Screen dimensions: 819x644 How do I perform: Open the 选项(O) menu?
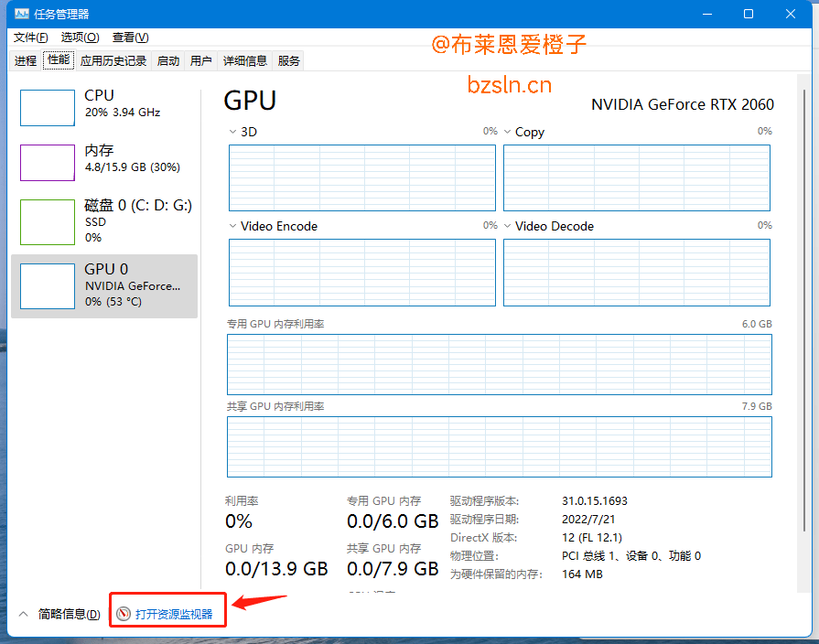click(x=80, y=38)
